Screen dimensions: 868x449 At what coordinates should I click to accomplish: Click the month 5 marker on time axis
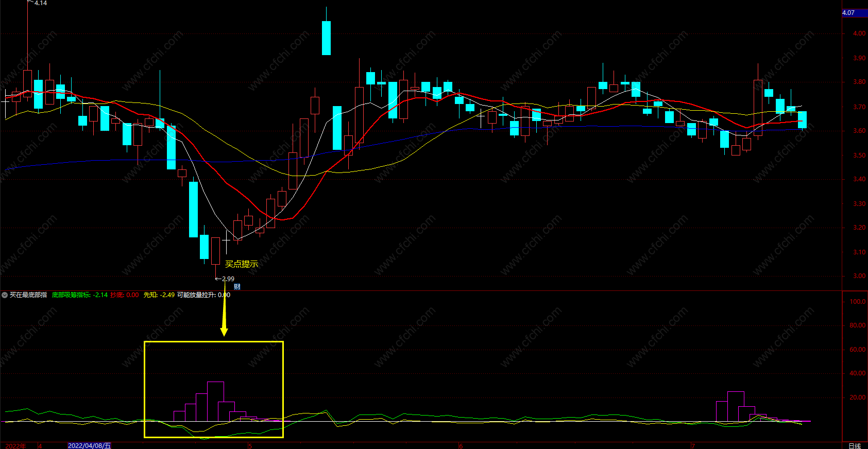coord(250,446)
